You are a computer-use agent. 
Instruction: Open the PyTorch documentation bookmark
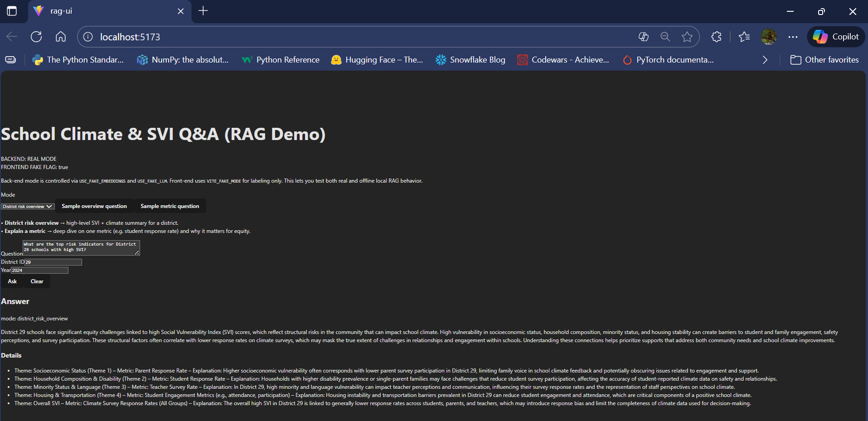click(668, 60)
